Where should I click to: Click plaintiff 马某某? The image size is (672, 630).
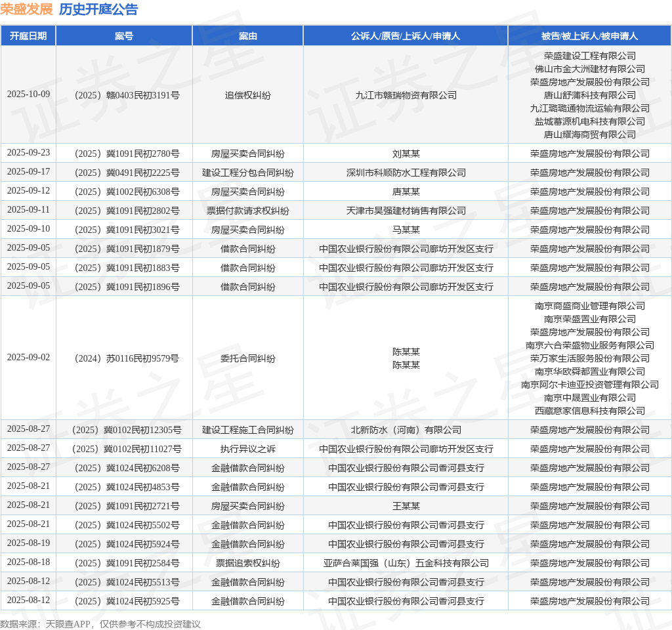406,230
